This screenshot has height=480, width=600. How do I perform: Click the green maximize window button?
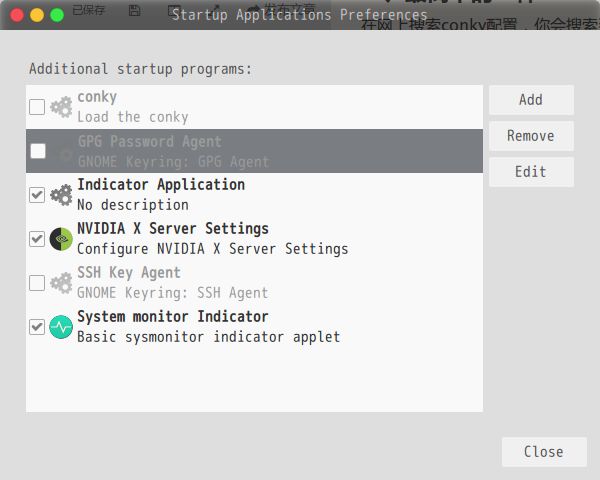(x=57, y=15)
